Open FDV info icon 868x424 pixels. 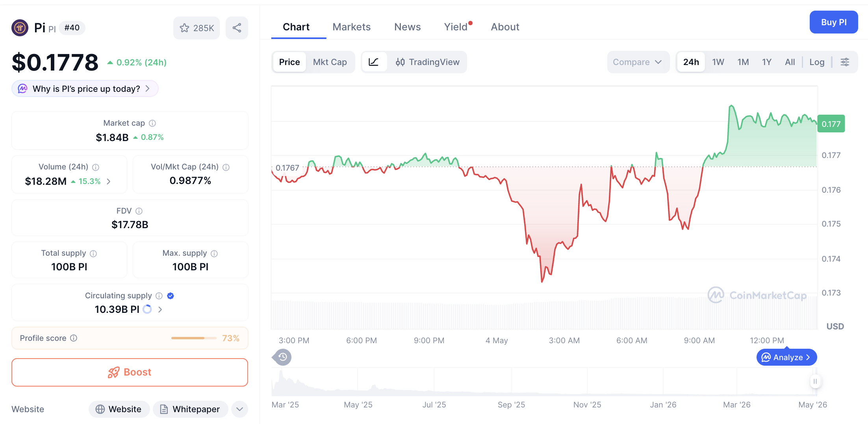coord(139,211)
